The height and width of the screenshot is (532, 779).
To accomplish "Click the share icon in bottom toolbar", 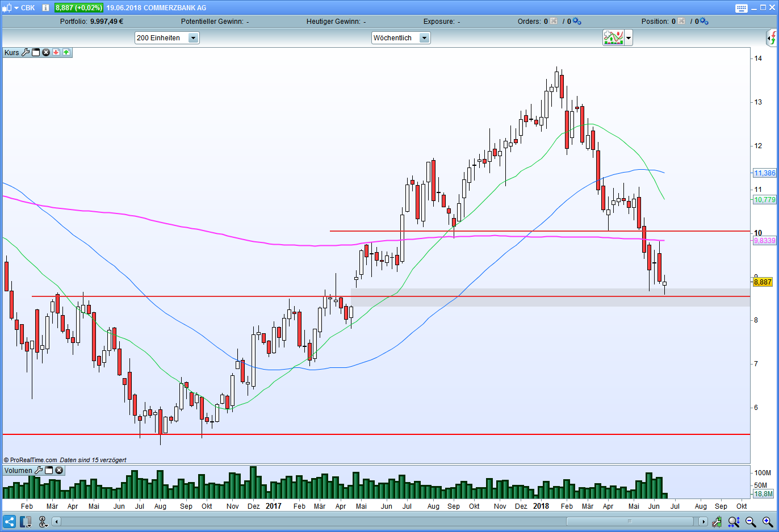I will tap(9, 521).
